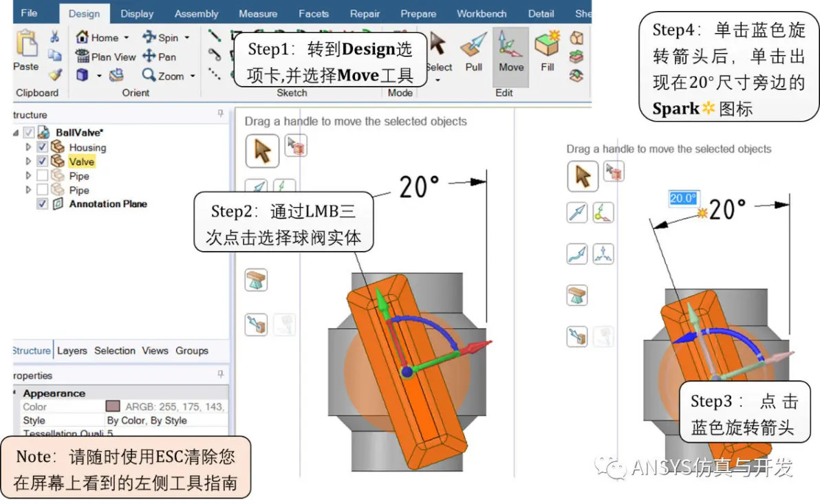Check the first Pipe component checkbox
Screen dimensions: 820x504
[43, 175]
